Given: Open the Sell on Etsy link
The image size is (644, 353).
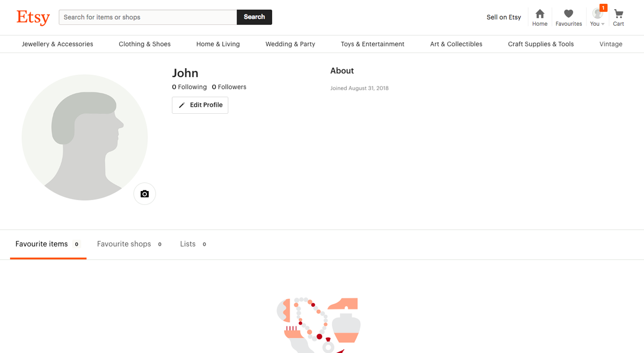Looking at the screenshot, I should click(503, 17).
